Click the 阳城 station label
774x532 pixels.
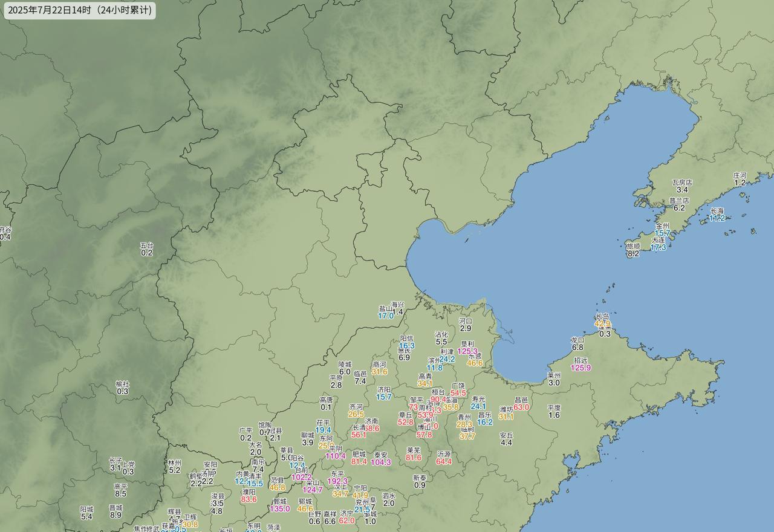[x=86, y=509]
